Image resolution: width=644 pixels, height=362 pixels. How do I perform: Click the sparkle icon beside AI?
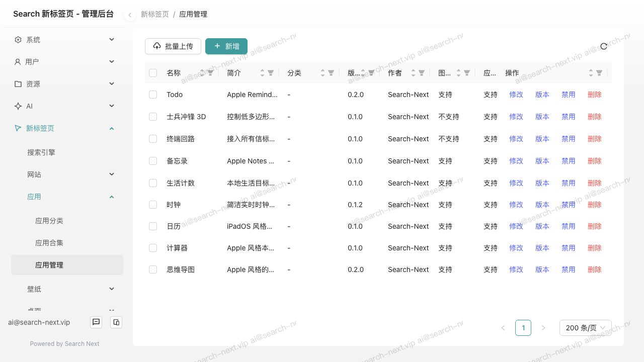(x=18, y=106)
